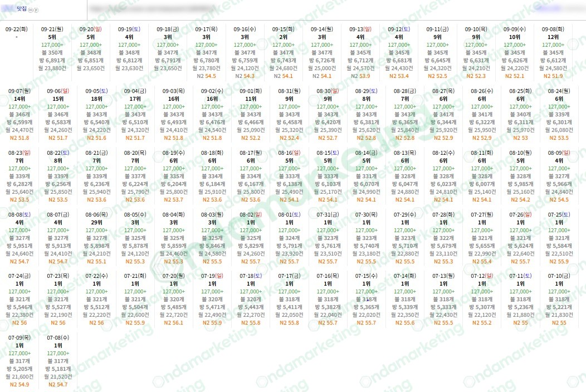Click the 원 22,720건 value
The width and height of the screenshot is (586, 392).
174,315
